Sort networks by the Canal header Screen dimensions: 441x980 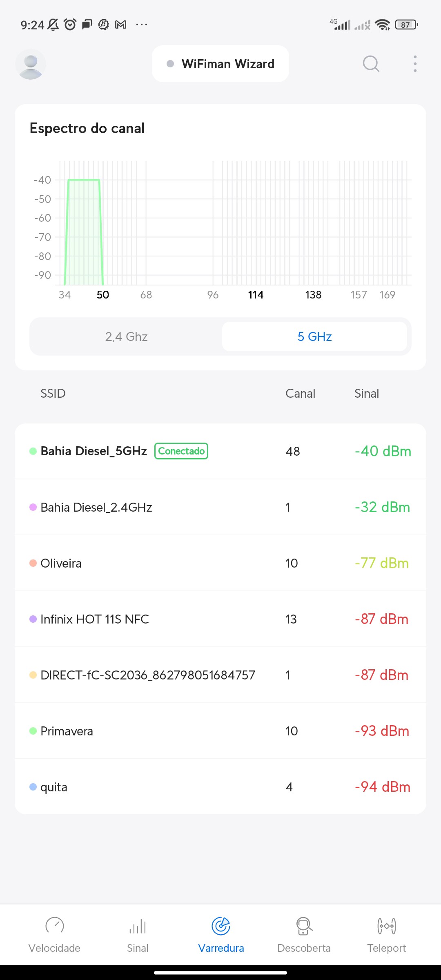(x=300, y=393)
